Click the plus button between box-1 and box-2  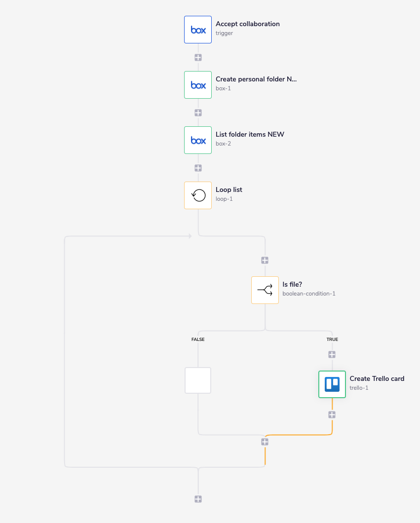(197, 112)
